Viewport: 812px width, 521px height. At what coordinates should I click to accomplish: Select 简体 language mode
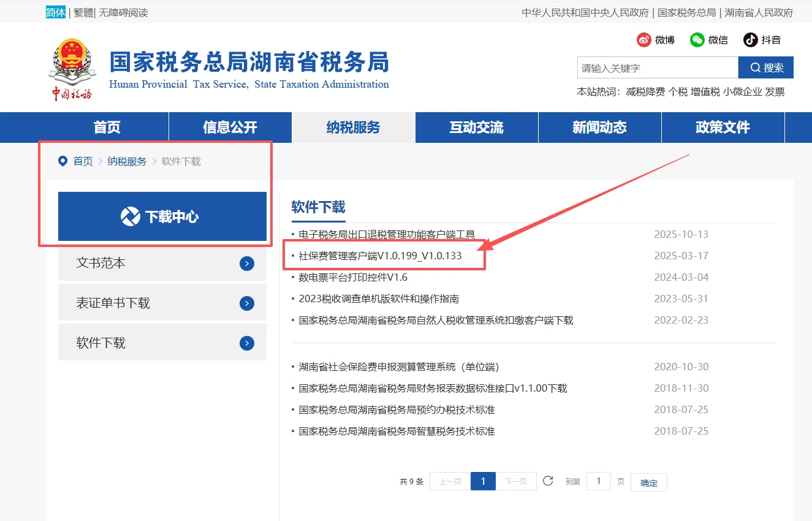point(55,12)
